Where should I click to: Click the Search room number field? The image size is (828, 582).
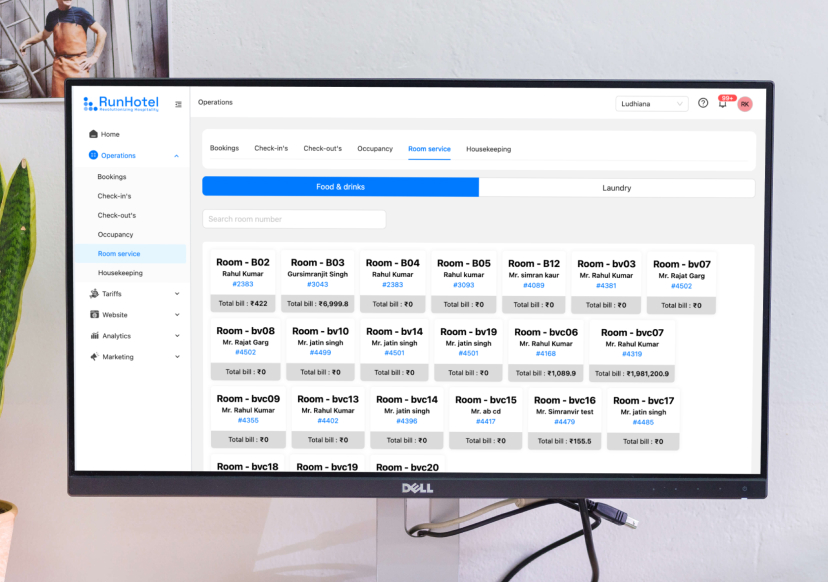pos(294,219)
